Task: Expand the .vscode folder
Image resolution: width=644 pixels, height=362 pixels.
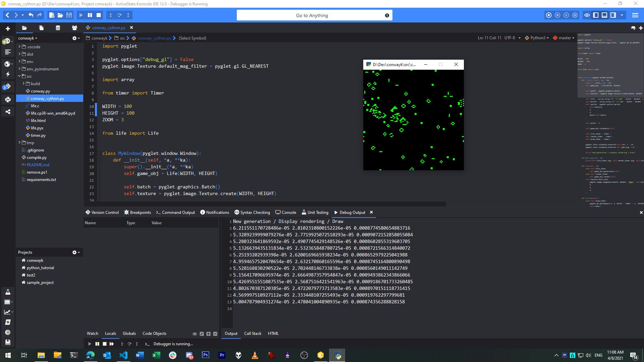Action: click(19, 47)
